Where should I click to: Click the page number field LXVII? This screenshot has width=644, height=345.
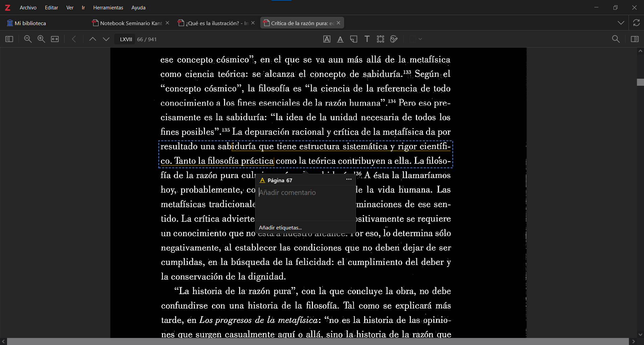125,39
